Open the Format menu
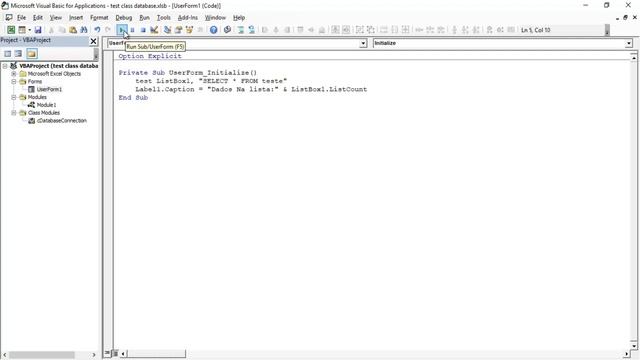Image resolution: width=640 pixels, height=360 pixels. (x=99, y=18)
